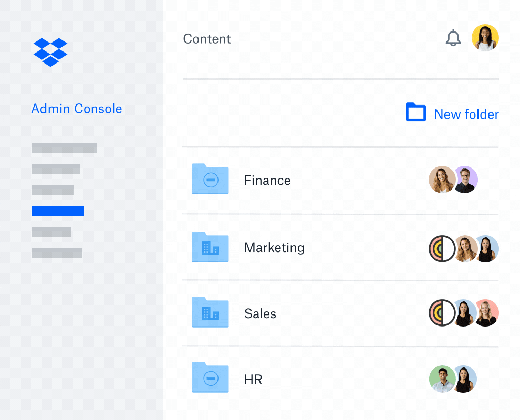520x420 pixels.
Task: Click the bespectacled member avatar on Finance row
Action: pyautogui.click(x=466, y=180)
